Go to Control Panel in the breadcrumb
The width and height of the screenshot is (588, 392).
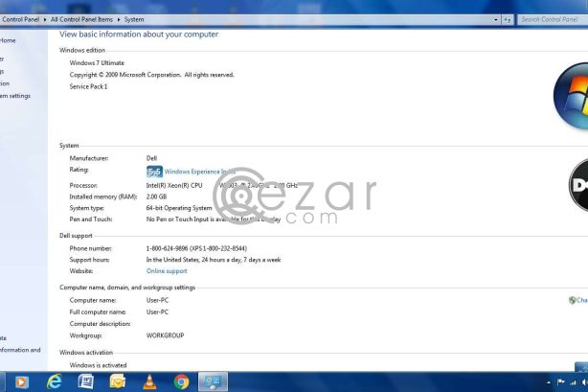[x=21, y=19]
